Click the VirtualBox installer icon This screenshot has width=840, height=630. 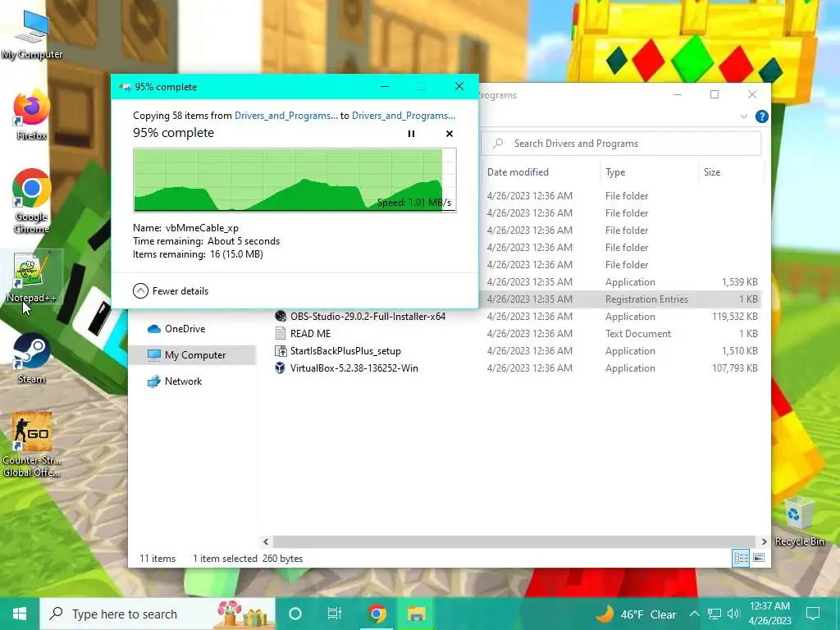point(281,368)
